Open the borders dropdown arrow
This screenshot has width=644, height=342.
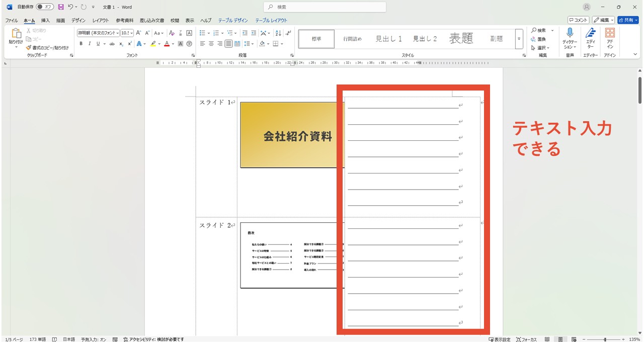(x=283, y=44)
